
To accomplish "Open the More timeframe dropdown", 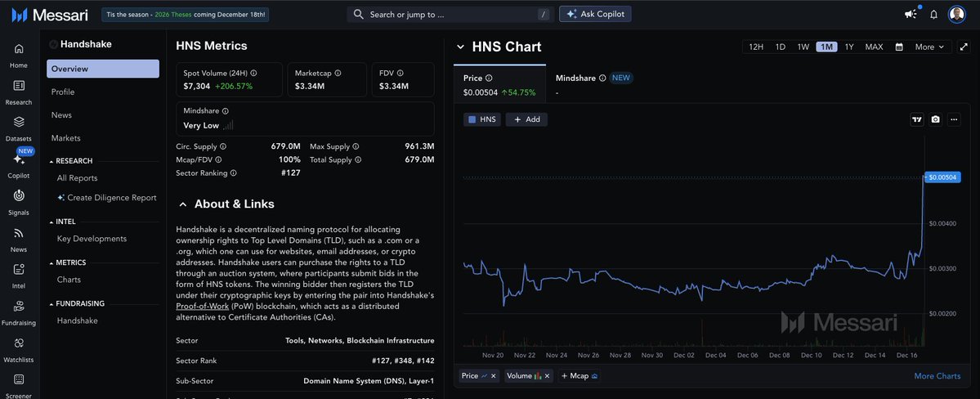I will click(x=930, y=47).
